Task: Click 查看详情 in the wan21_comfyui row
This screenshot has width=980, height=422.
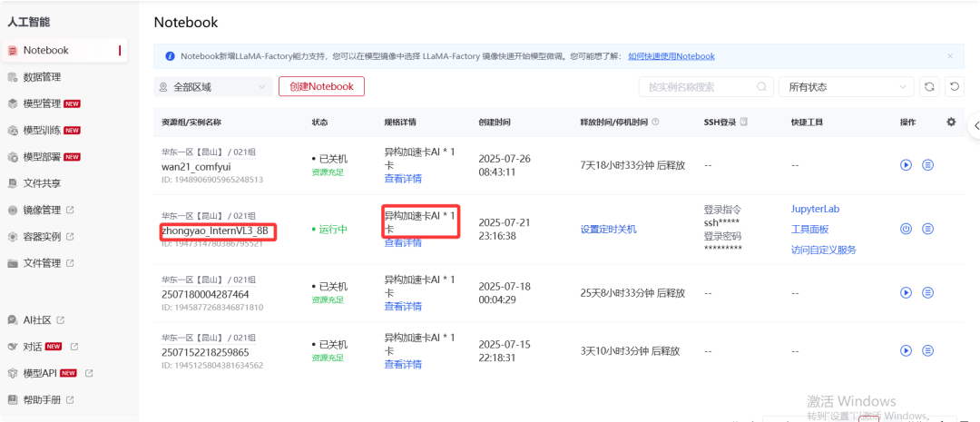Action: click(403, 179)
